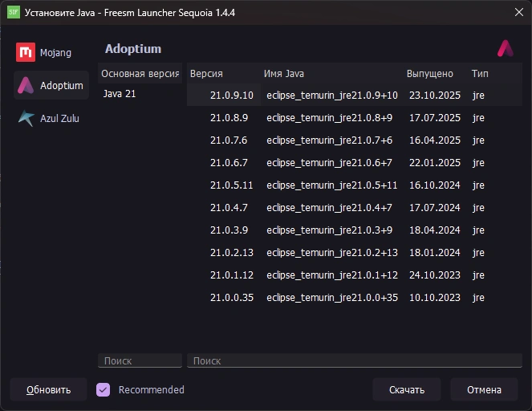
Task: Click eclipse_temurin_jre21.0.2+13 name cell
Action: coord(332,253)
